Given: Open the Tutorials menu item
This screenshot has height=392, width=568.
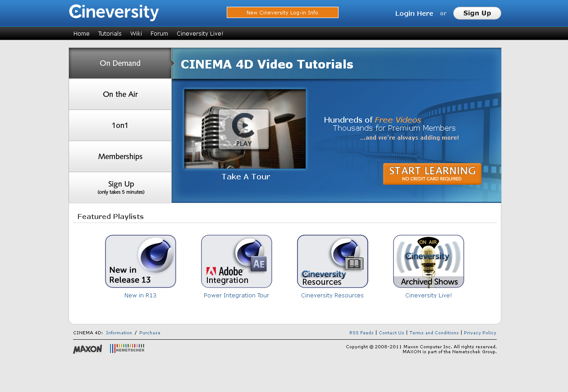Looking at the screenshot, I should [x=110, y=34].
